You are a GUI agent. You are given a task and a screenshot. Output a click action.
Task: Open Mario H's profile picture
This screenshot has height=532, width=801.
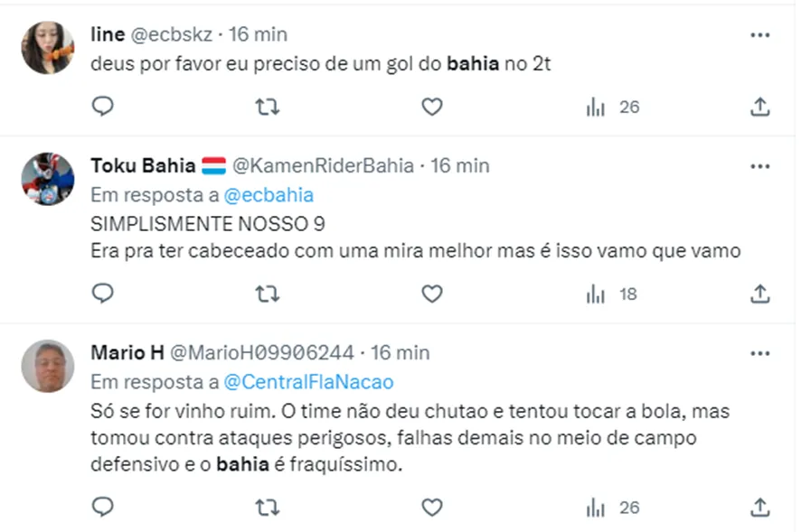tap(48, 366)
